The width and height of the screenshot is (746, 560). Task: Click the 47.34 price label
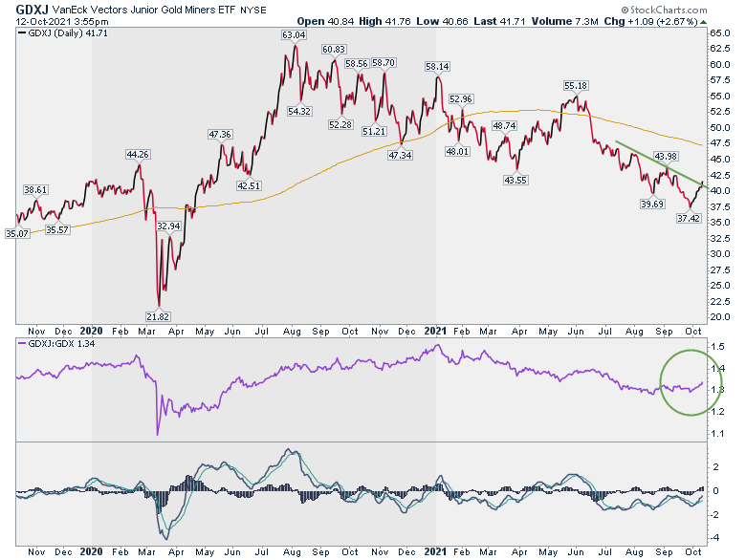click(400, 155)
